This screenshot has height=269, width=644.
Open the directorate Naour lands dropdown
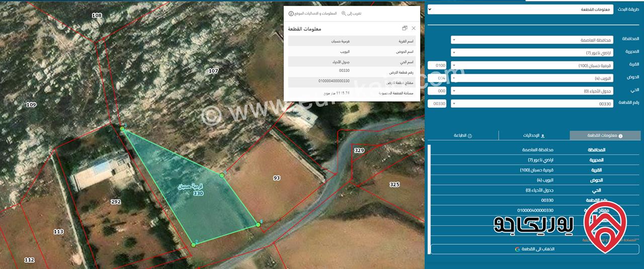coord(532,52)
